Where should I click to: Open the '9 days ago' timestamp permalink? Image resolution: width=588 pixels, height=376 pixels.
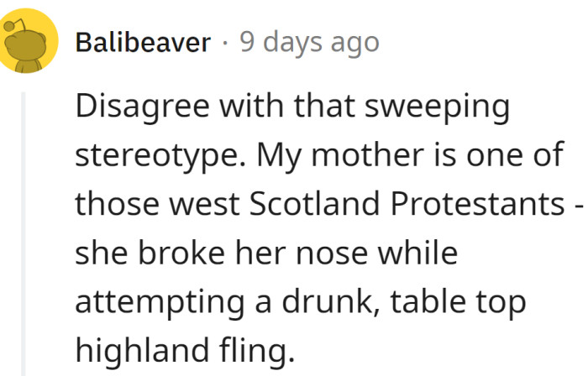coord(309,42)
